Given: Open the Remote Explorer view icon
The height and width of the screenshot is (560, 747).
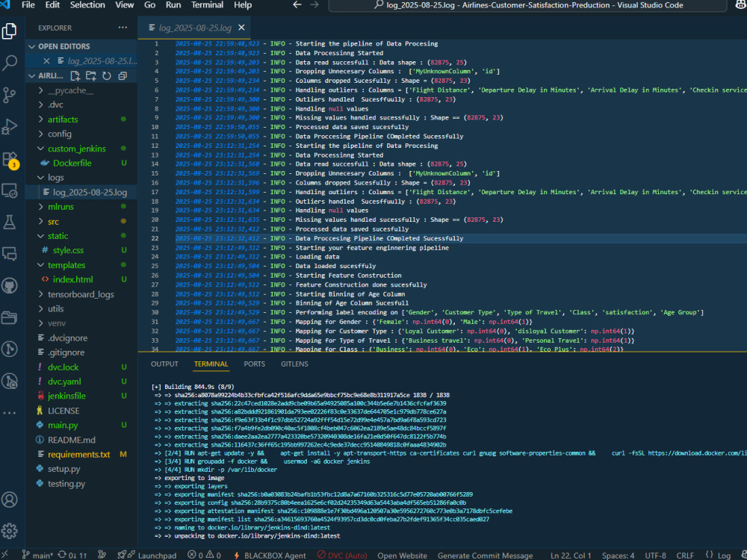Looking at the screenshot, I should [x=10, y=190].
